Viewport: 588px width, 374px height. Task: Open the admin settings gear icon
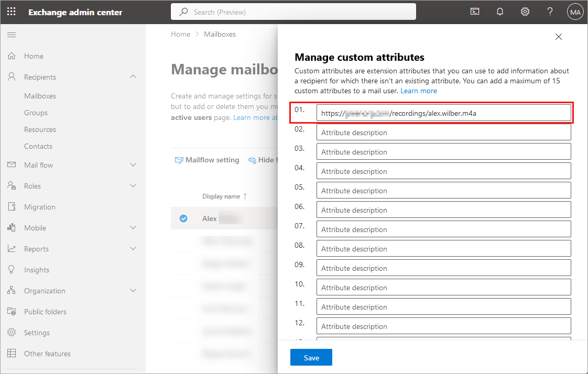525,11
